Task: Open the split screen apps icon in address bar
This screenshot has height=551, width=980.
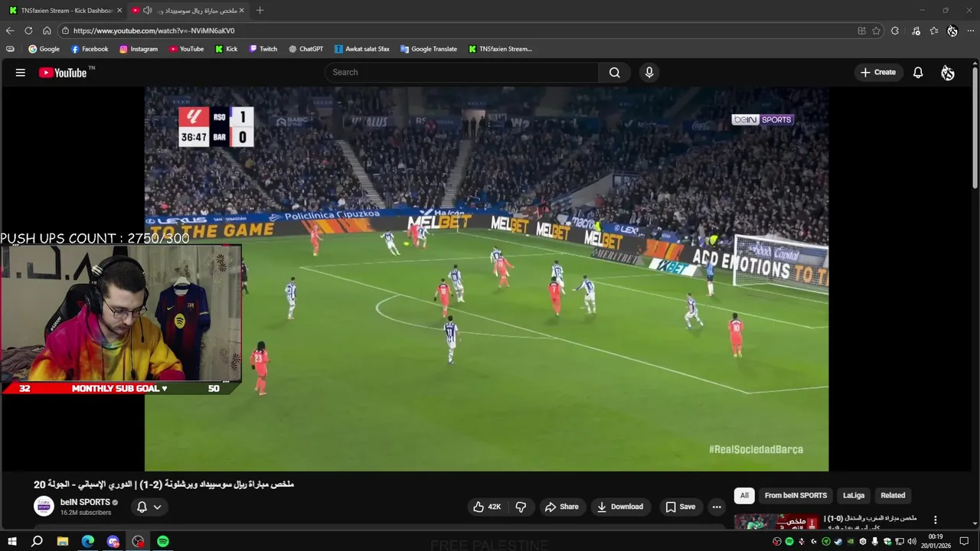Action: [x=862, y=31]
